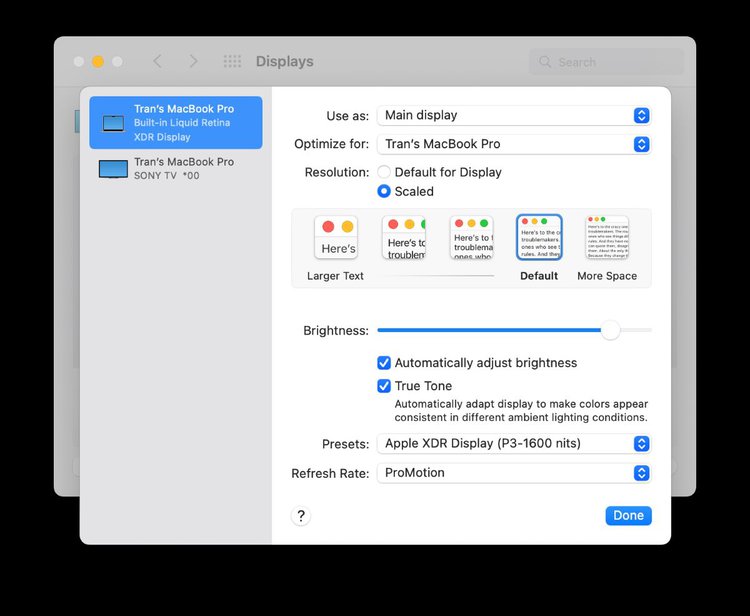Click the magnifying glass search icon
Image resolution: width=750 pixels, height=616 pixels.
pyautogui.click(x=545, y=62)
